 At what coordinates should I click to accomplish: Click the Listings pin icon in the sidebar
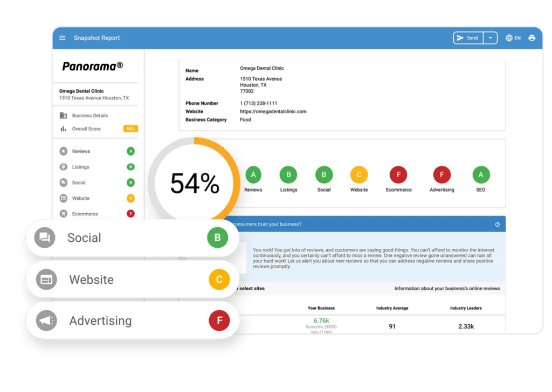[x=64, y=167]
